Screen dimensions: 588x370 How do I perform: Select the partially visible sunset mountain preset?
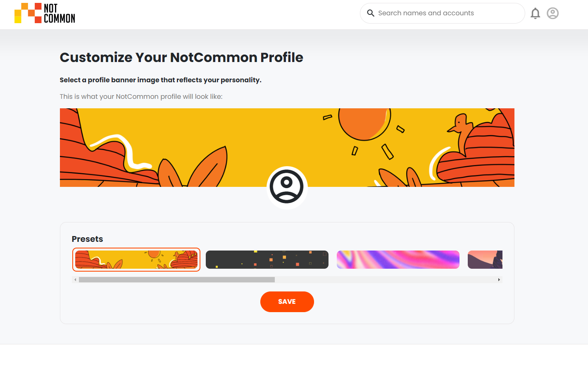tap(485, 260)
